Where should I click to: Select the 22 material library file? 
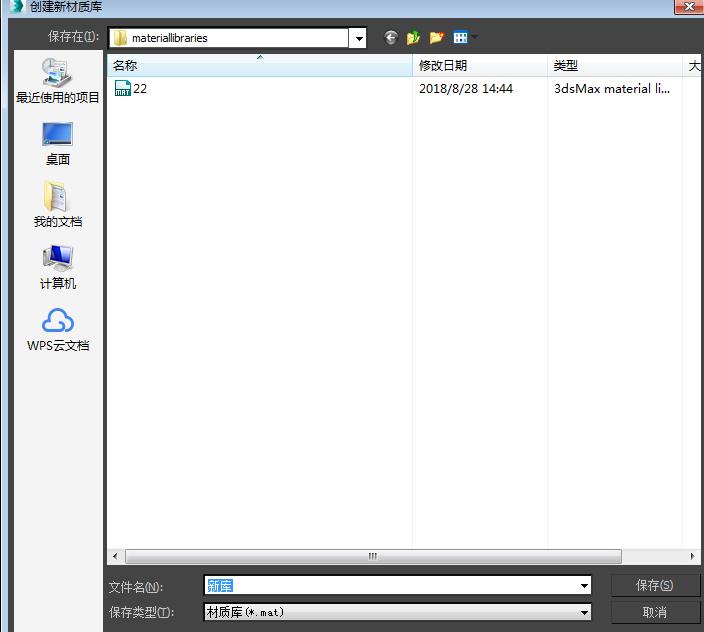[131, 88]
